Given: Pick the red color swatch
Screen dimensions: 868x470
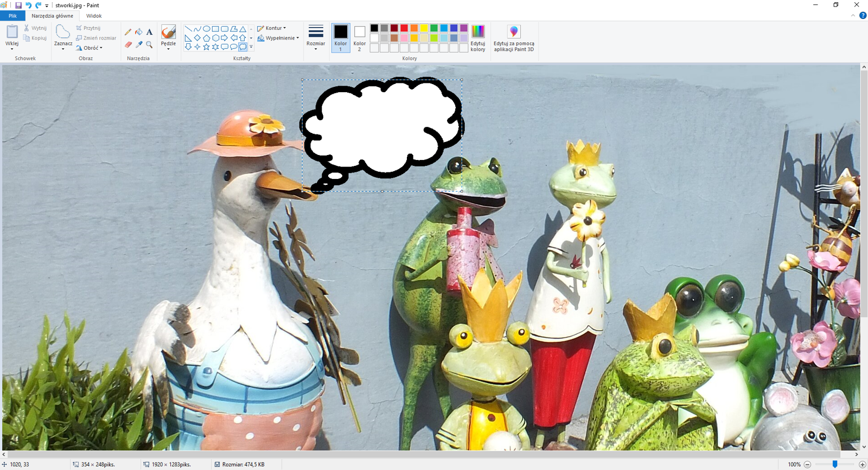Looking at the screenshot, I should (x=404, y=28).
